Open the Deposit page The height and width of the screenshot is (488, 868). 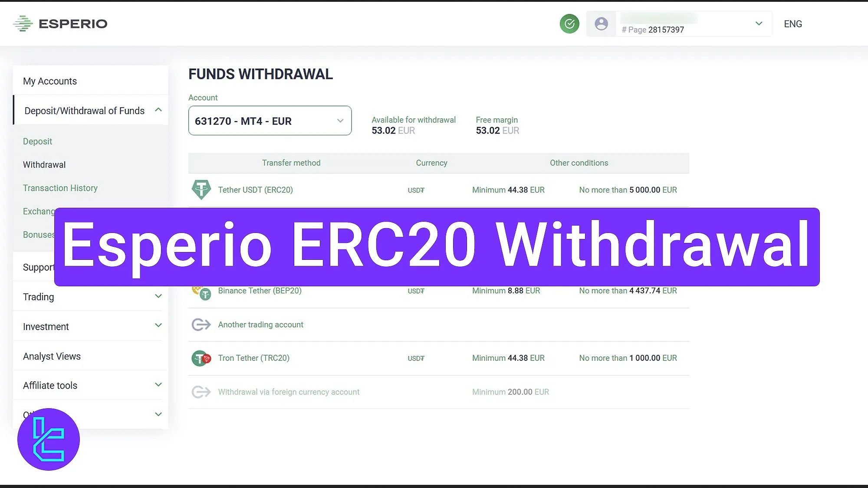click(38, 141)
